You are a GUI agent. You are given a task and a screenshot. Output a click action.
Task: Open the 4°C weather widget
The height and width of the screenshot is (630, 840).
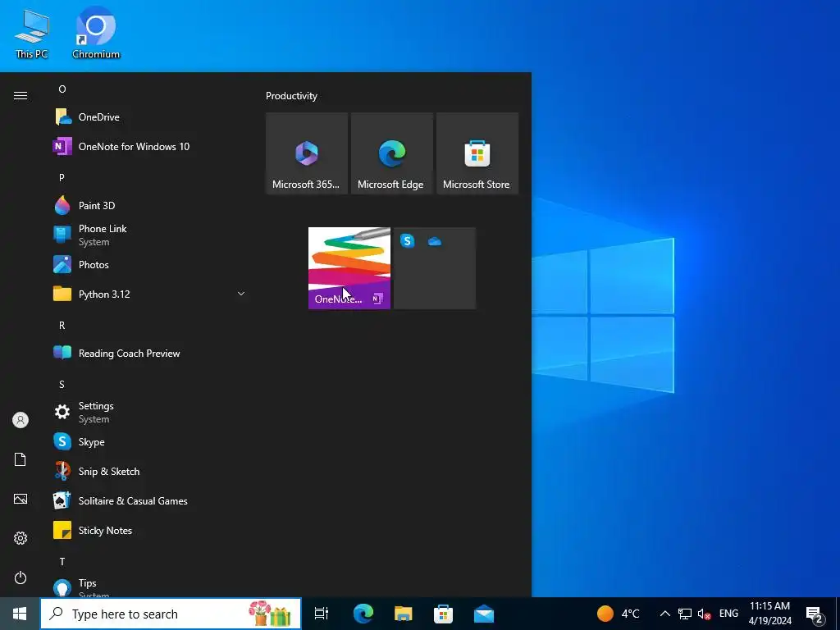(x=619, y=614)
